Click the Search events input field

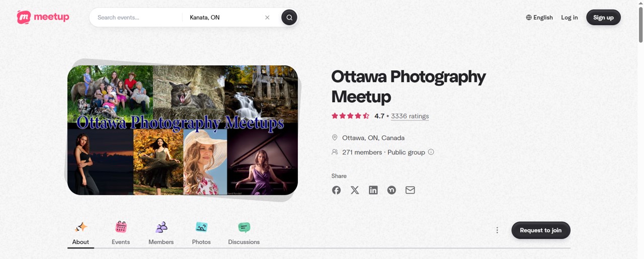click(x=136, y=18)
